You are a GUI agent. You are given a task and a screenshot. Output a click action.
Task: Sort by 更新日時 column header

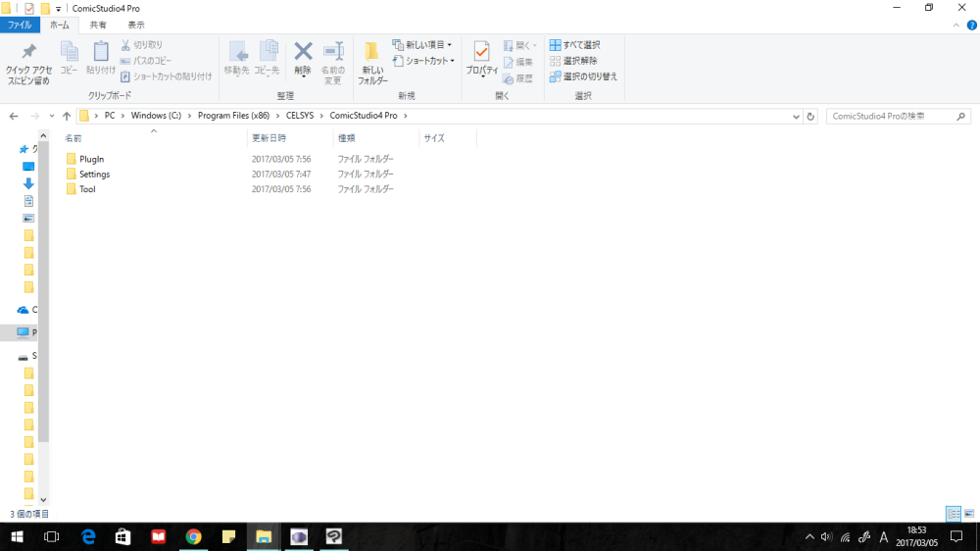click(267, 138)
